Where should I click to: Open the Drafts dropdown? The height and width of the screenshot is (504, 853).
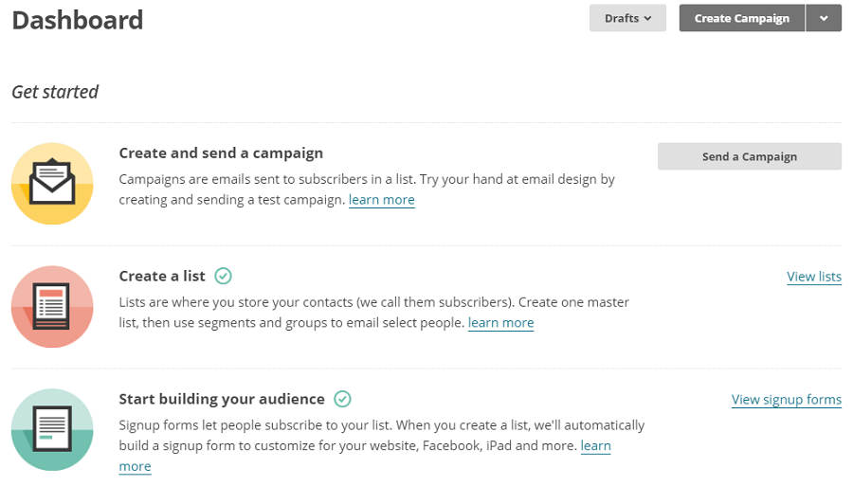click(627, 18)
